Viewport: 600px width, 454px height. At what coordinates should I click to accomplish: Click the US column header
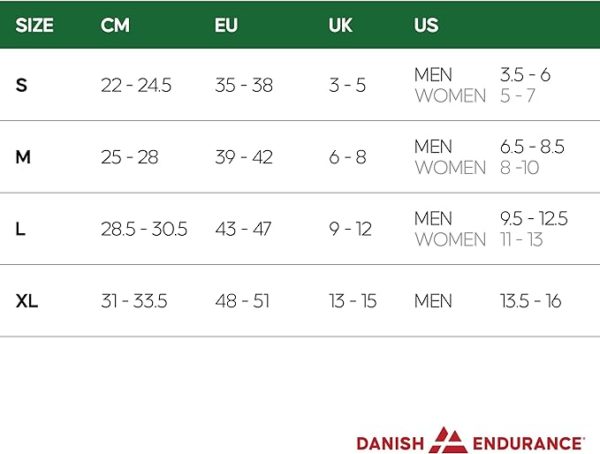click(426, 26)
